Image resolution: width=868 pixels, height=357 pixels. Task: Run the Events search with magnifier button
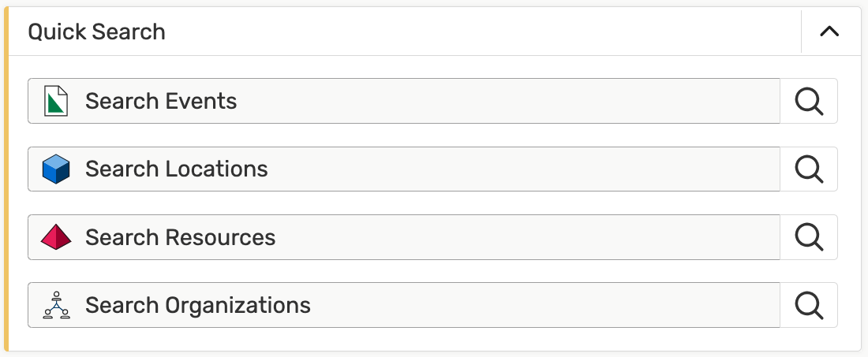click(x=809, y=101)
